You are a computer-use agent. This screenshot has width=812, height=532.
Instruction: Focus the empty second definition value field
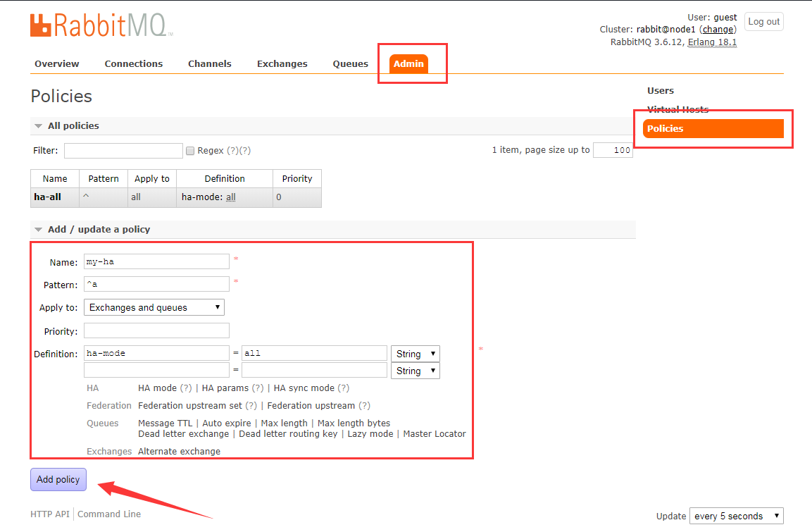pos(314,370)
